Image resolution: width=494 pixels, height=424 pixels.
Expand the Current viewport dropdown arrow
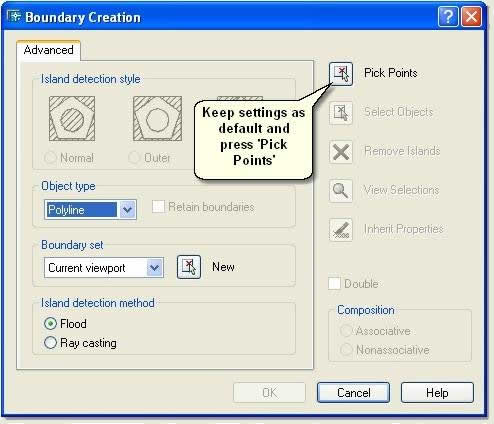pyautogui.click(x=154, y=267)
